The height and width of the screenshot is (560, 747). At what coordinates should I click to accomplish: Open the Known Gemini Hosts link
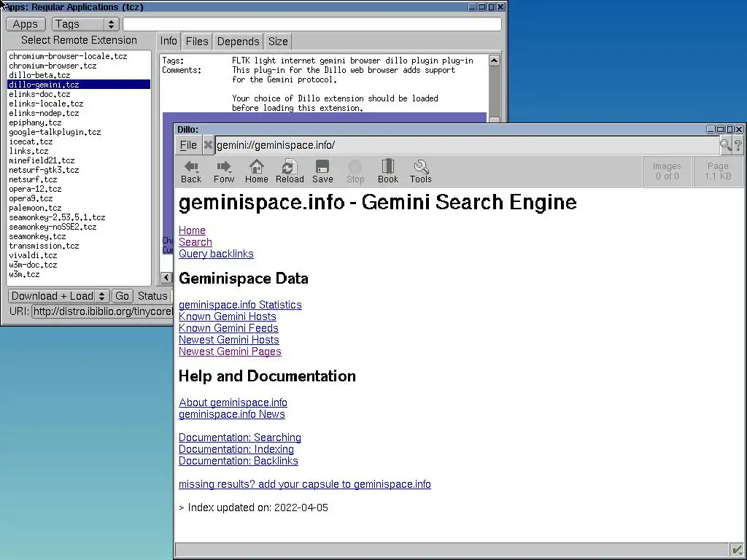tap(228, 316)
